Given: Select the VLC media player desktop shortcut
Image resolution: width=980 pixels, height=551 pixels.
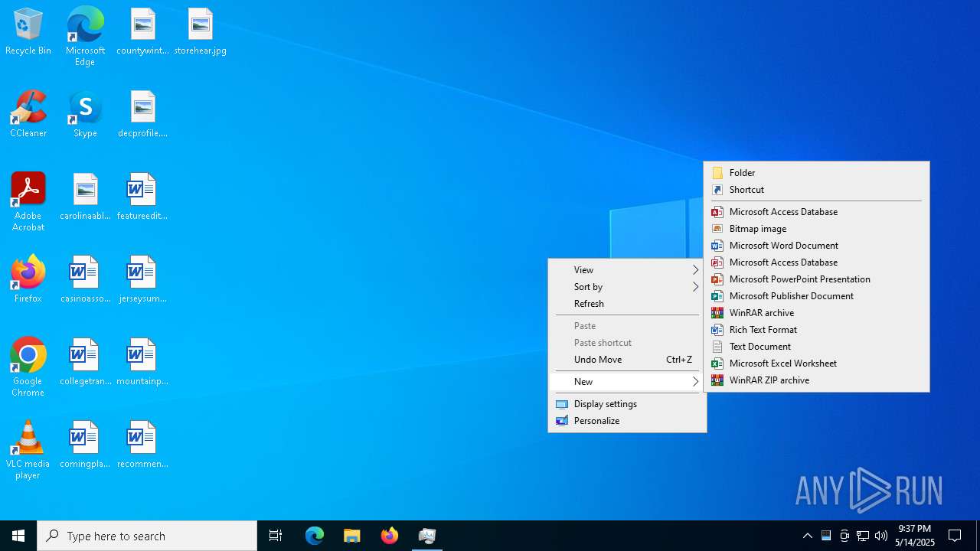Looking at the screenshot, I should [28, 450].
